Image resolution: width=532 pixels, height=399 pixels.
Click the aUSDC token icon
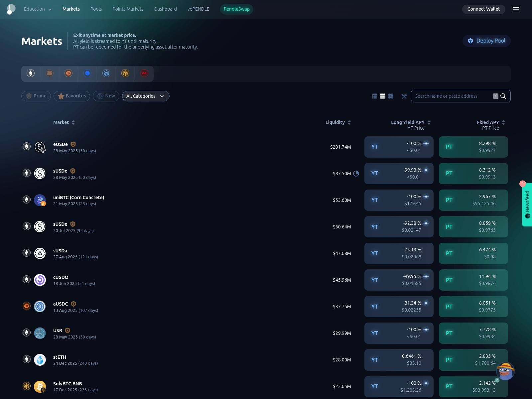(40, 306)
